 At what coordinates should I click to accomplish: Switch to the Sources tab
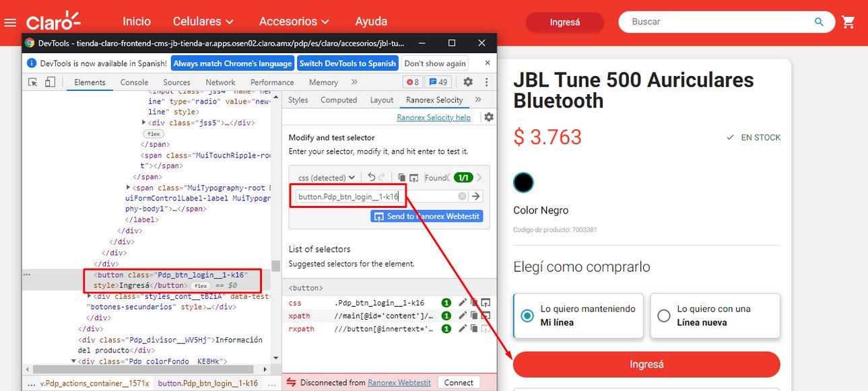click(x=176, y=82)
